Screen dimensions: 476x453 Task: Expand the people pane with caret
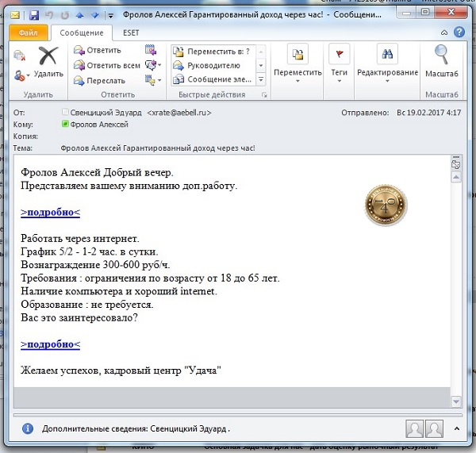pyautogui.click(x=457, y=428)
